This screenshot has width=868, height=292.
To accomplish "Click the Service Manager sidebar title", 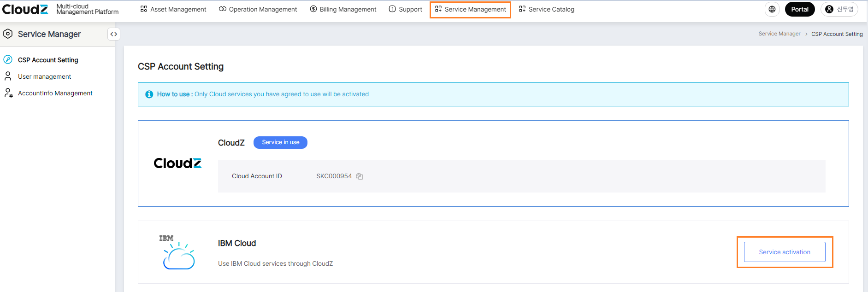I will pos(49,34).
